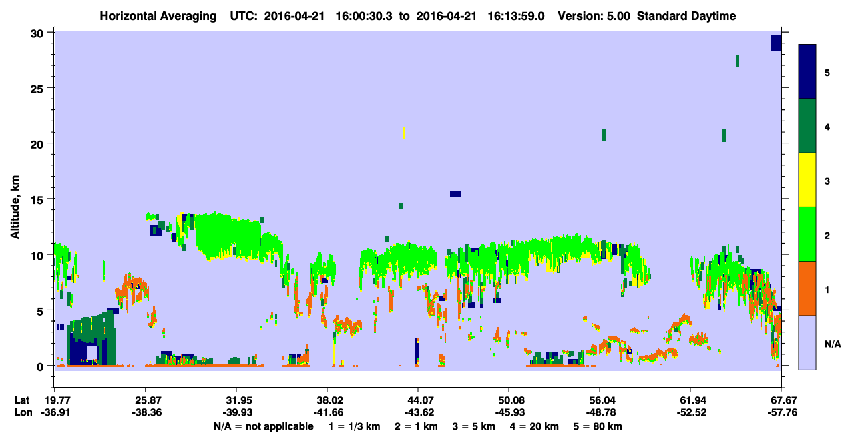Image resolution: width=868 pixels, height=445 pixels.
Task: Click the longitude value '-36.91'
Action: click(x=55, y=412)
